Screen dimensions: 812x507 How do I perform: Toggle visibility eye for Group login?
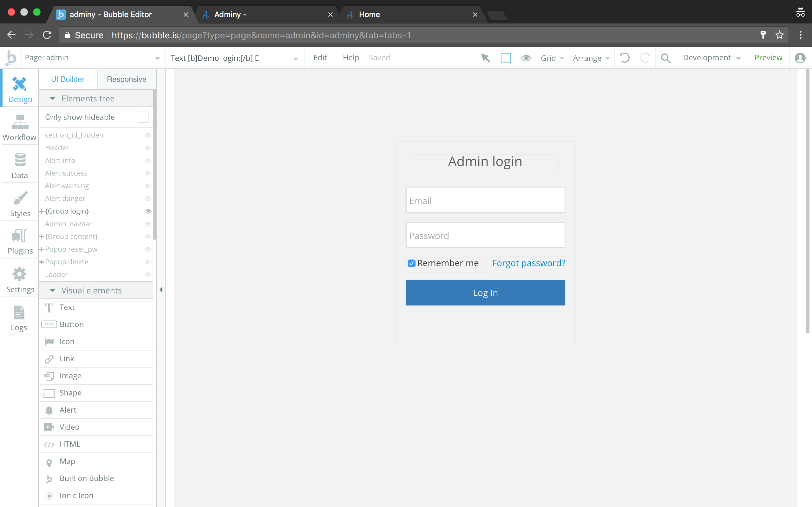click(x=147, y=211)
